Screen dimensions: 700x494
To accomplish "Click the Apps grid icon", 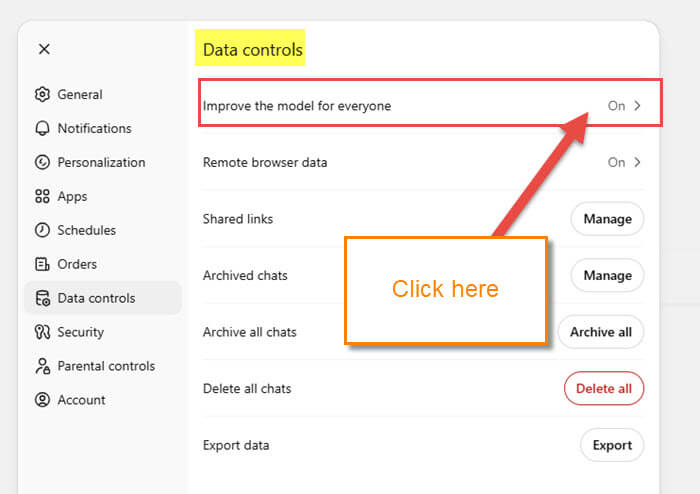I will [x=42, y=197].
